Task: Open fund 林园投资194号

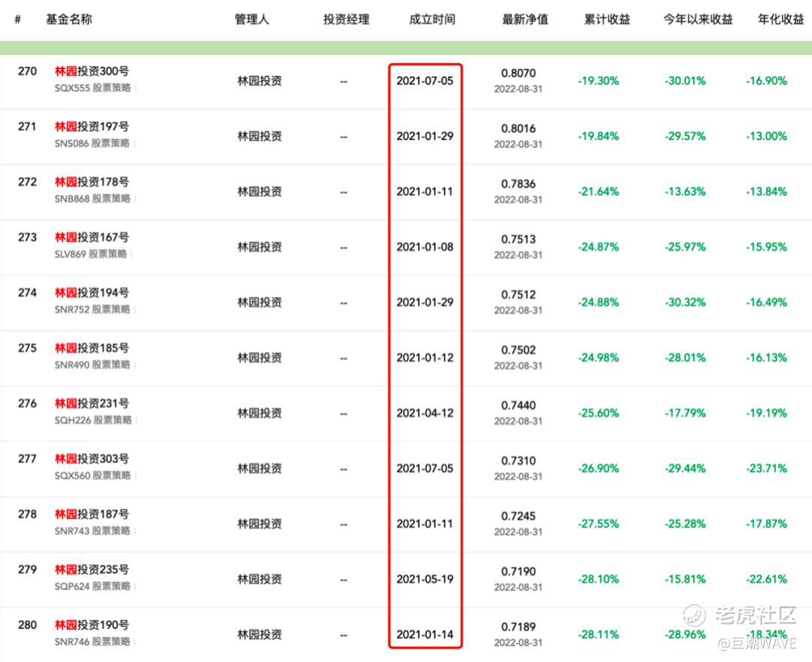Action: (x=92, y=293)
